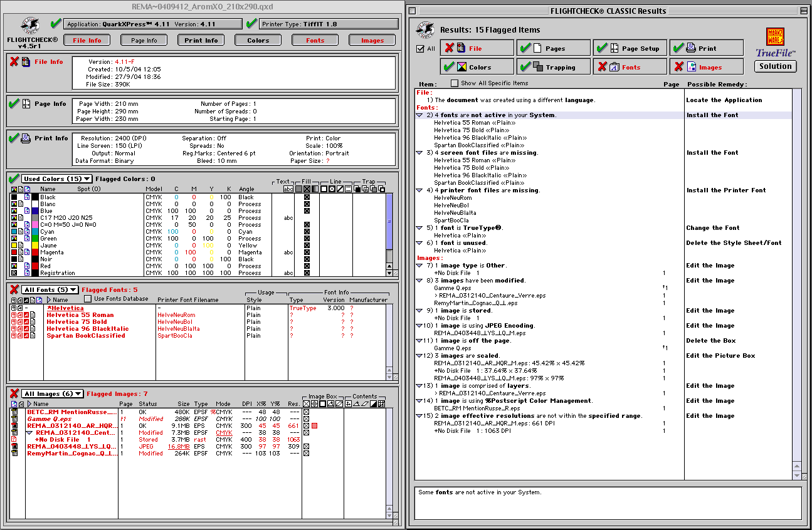Toggle the Trapping category filter

click(553, 66)
